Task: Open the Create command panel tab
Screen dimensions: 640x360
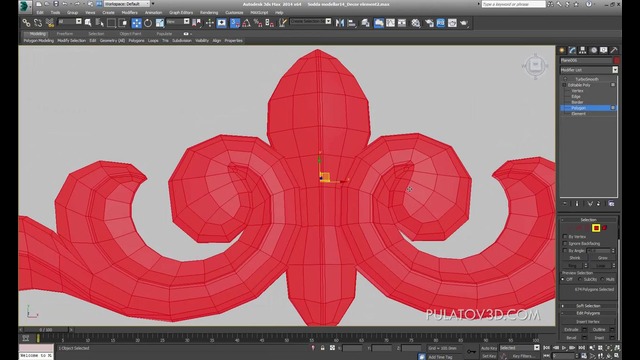Action: (562, 50)
